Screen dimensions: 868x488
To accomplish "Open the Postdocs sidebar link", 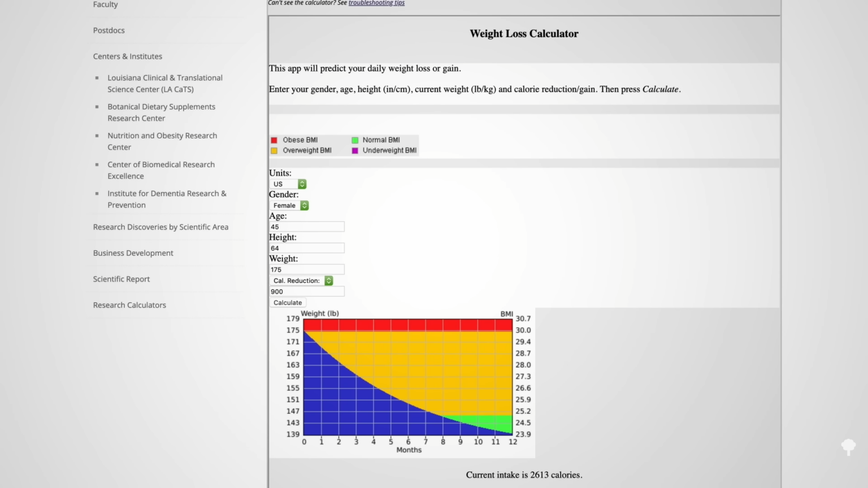I will coord(109,30).
